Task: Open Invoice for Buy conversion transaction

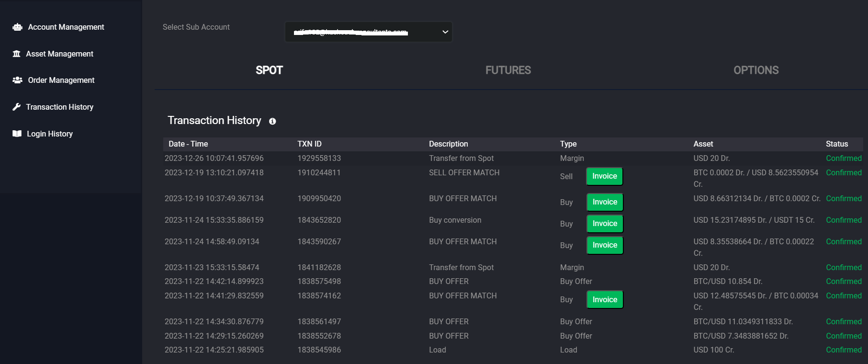Action: click(x=605, y=224)
